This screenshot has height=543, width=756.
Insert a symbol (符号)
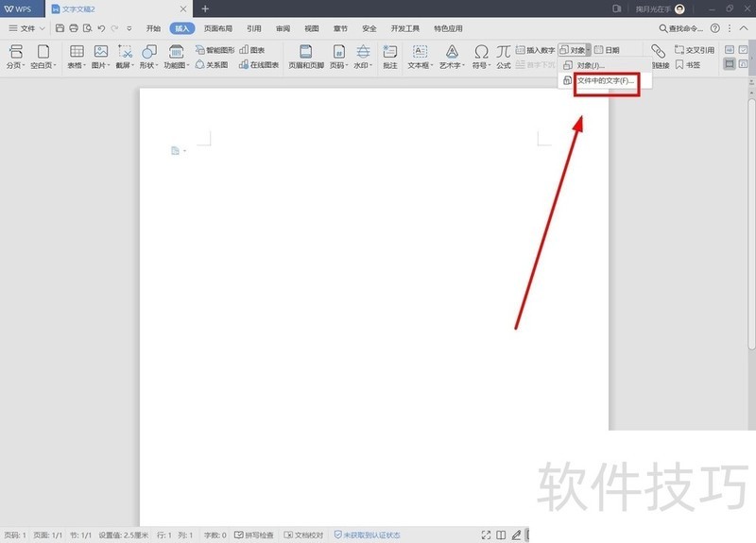481,57
